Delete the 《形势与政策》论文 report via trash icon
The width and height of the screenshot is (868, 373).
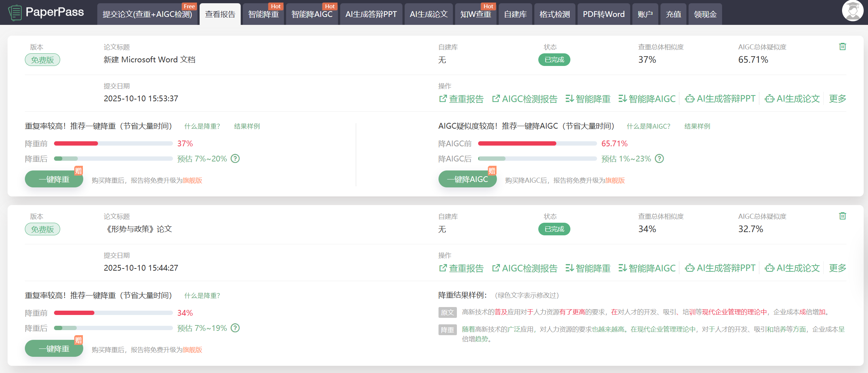[842, 216]
